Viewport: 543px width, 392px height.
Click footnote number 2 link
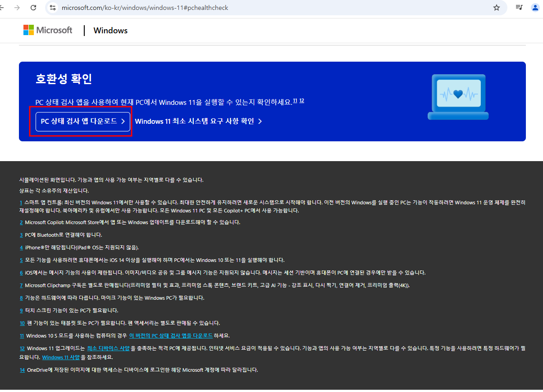(x=21, y=222)
